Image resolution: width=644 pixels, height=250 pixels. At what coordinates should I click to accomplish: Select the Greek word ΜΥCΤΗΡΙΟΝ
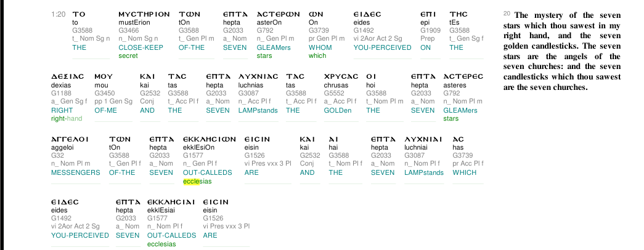(144, 14)
